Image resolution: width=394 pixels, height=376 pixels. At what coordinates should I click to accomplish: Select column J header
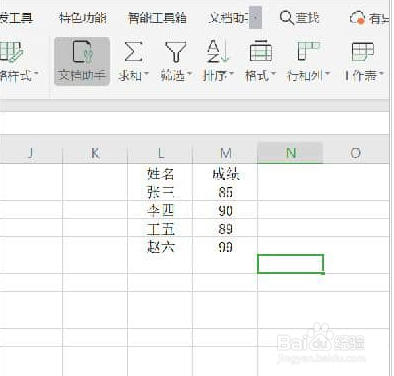31,153
